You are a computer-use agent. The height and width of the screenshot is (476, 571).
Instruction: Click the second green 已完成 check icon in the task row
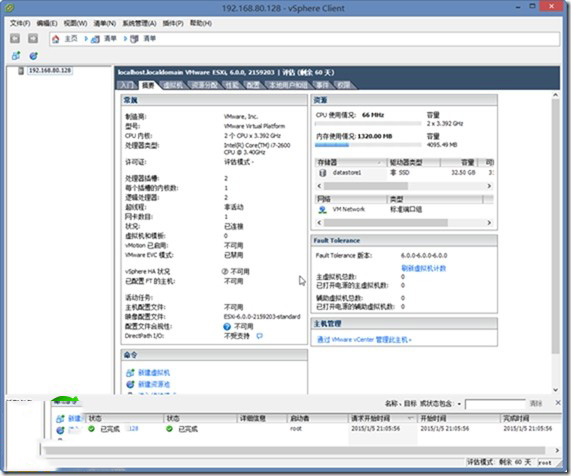[169, 429]
